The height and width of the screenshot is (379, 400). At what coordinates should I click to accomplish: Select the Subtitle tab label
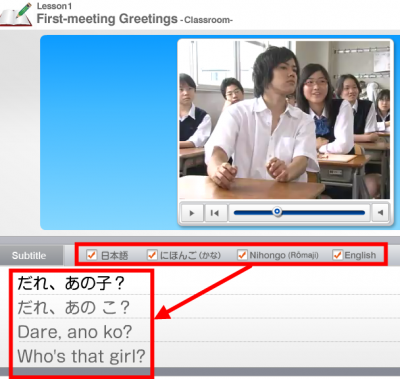coord(29,256)
